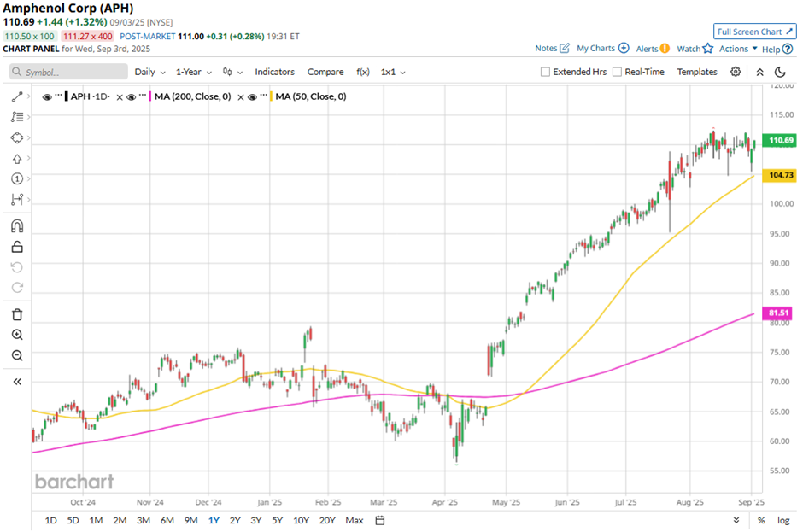This screenshot has width=803, height=532.
Task: Open the Notes editor icon
Action: [x=565, y=48]
